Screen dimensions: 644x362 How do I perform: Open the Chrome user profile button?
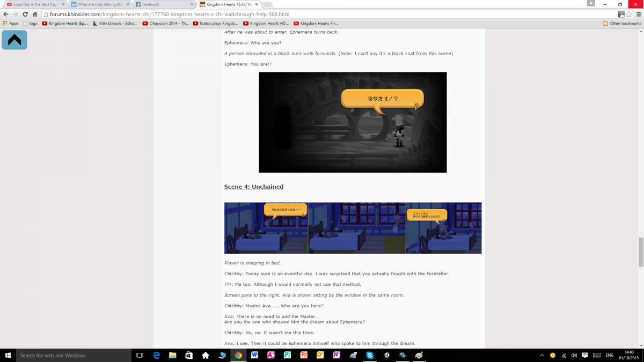[x=591, y=4]
